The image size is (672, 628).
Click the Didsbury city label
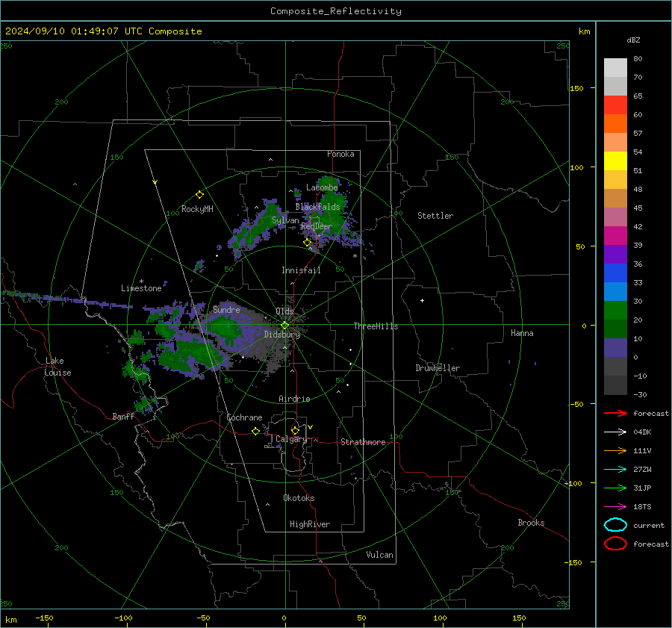coord(281,335)
